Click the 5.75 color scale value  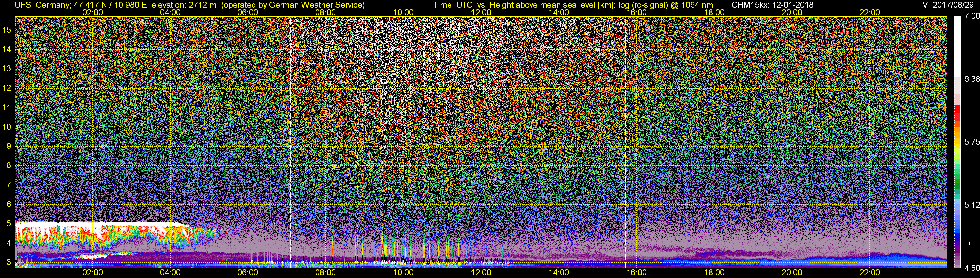tap(972, 142)
